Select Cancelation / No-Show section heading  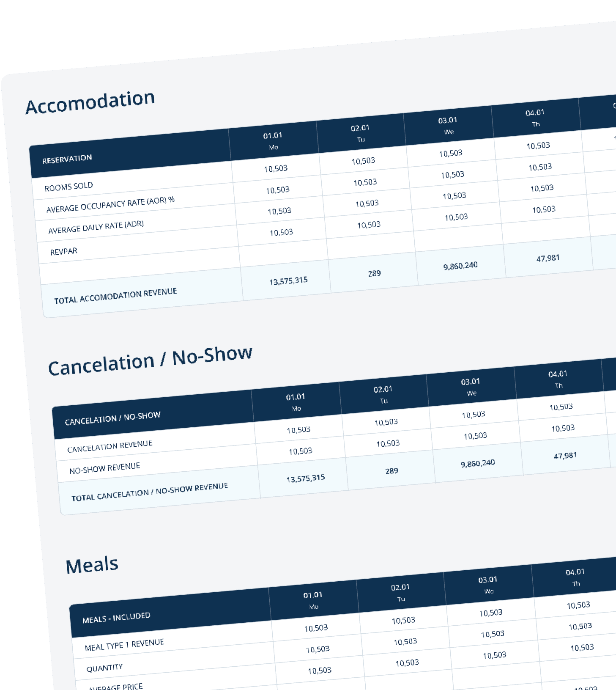[x=150, y=361]
